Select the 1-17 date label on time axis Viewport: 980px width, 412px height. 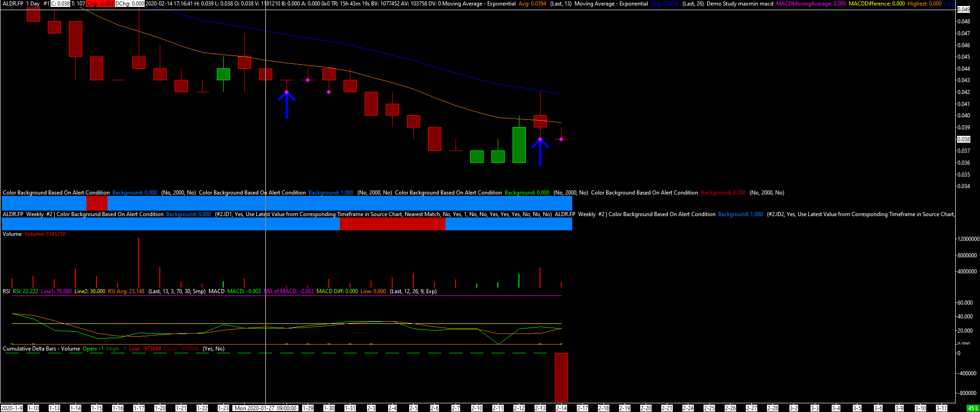[139, 408]
